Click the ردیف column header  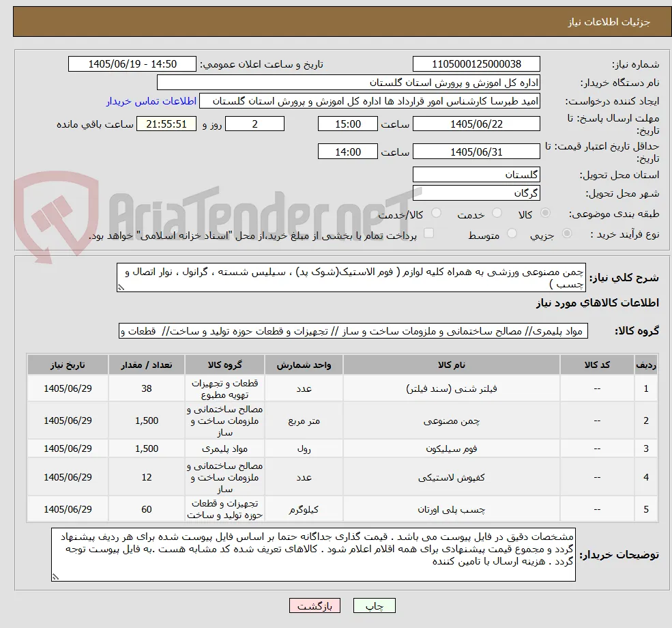point(646,365)
